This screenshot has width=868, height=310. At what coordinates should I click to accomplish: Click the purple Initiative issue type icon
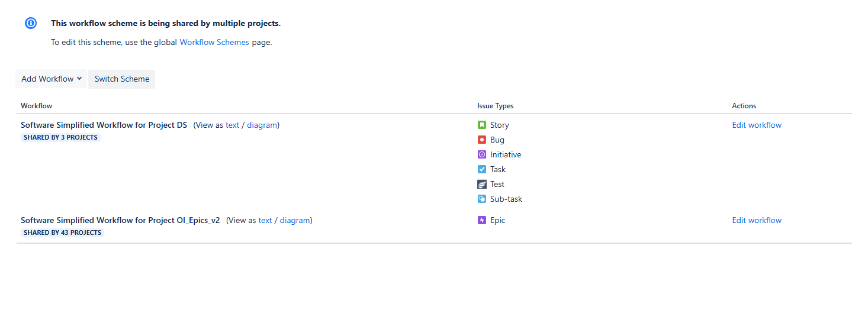tap(482, 154)
